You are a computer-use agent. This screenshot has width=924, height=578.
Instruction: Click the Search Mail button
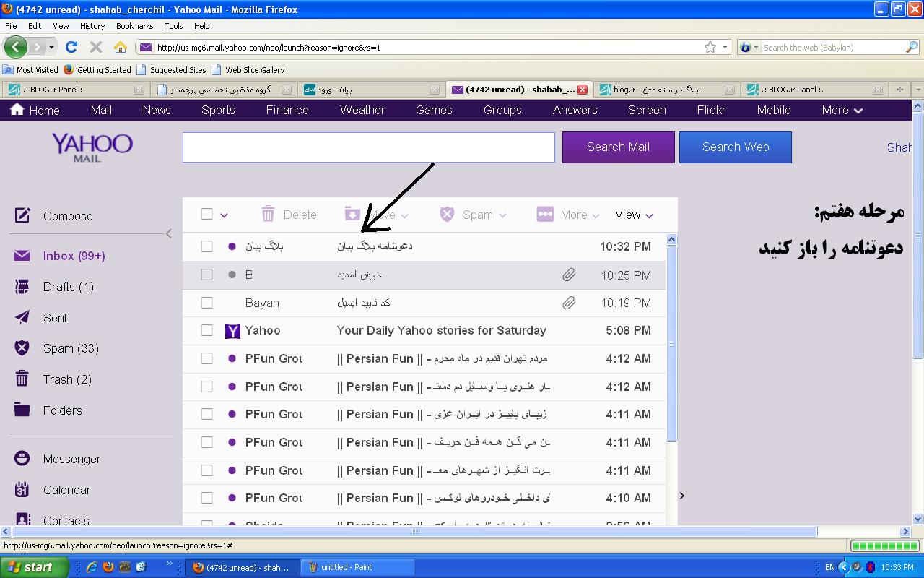[618, 147]
